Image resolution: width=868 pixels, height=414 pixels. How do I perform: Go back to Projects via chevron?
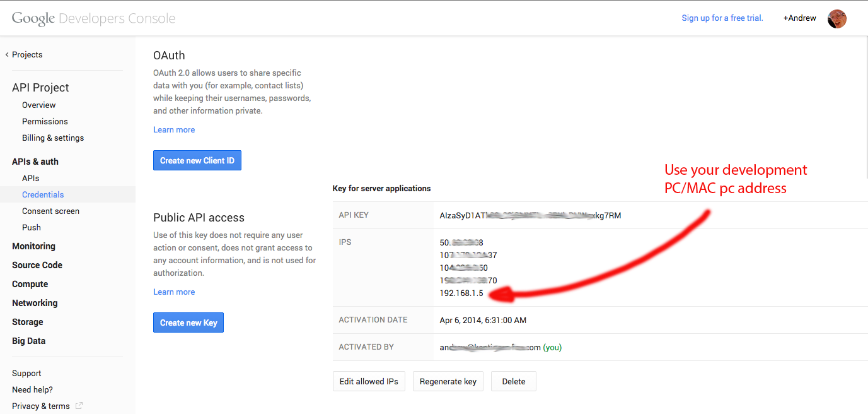point(24,54)
